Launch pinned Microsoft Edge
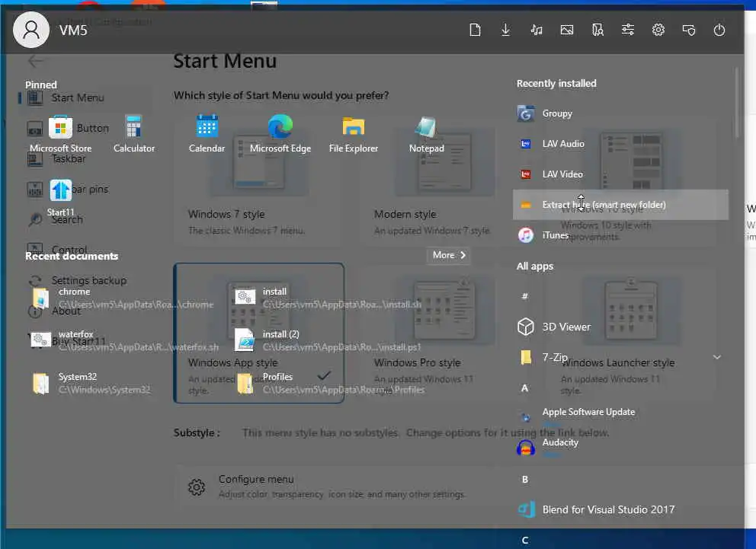The image size is (756, 549). 280,134
